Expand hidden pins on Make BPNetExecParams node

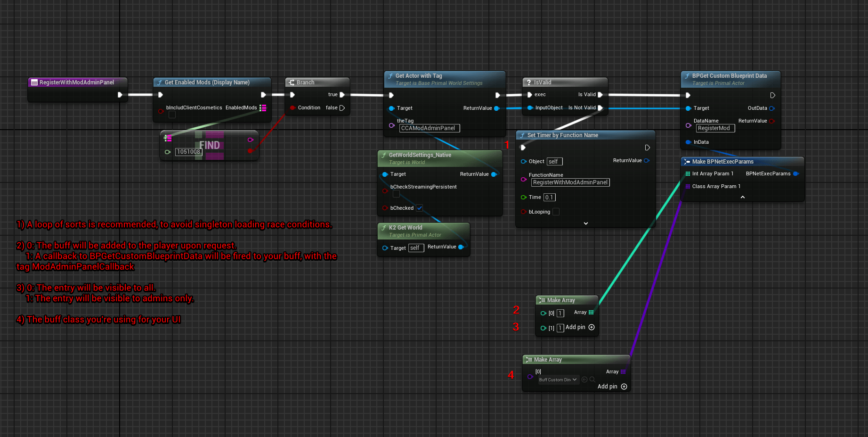pos(743,198)
